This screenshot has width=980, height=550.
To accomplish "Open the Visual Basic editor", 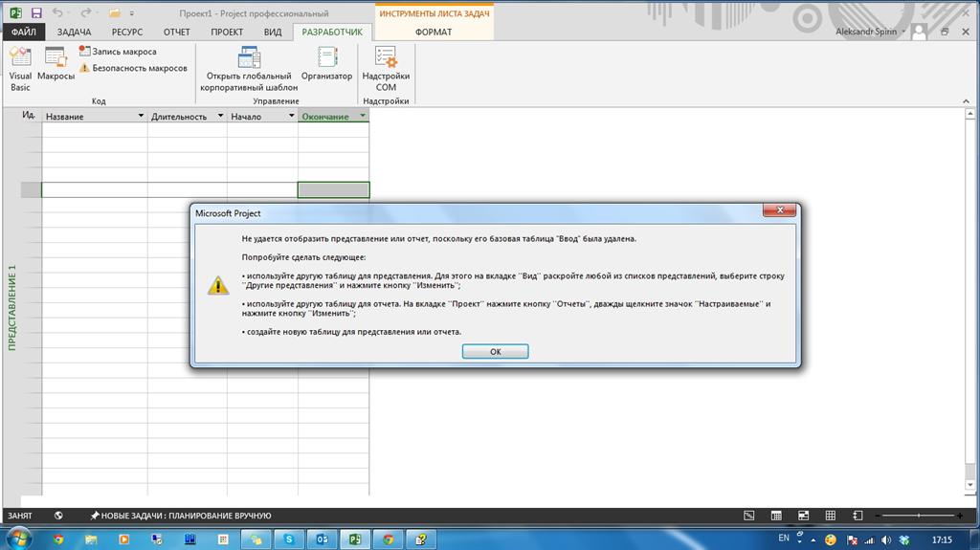I will coord(20,70).
